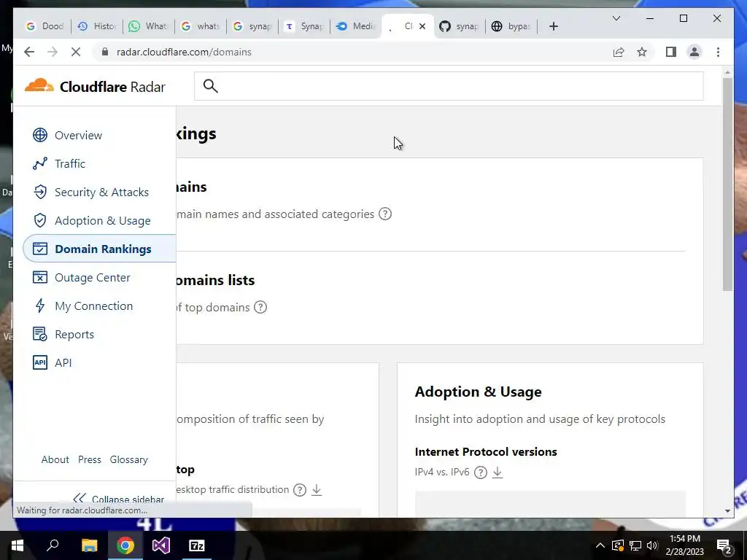Select Domain Rankings sidebar item
This screenshot has width=747, height=560.
pos(99,249)
